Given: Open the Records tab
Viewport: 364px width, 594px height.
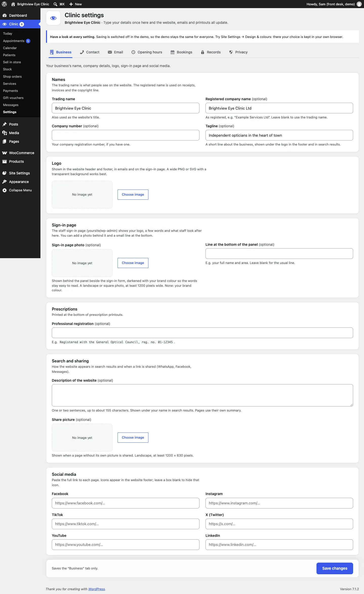Looking at the screenshot, I should 211,52.
